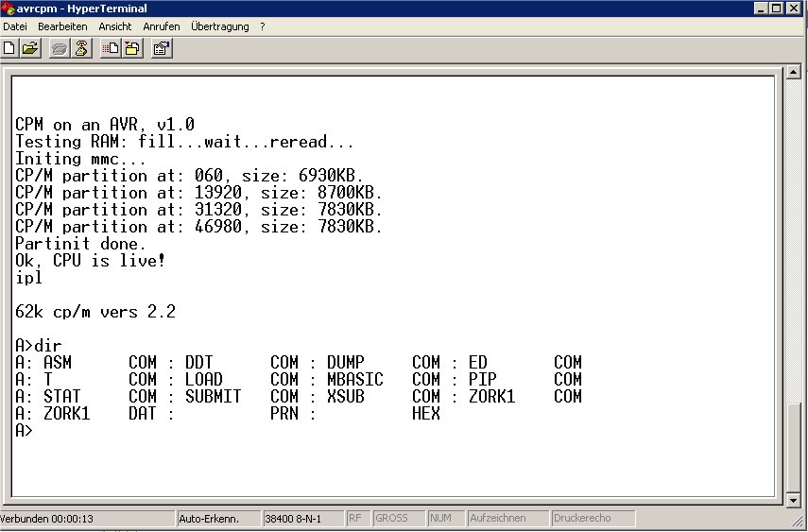The height and width of the screenshot is (532, 808).
Task: Open the Übertragung menu
Action: point(220,26)
